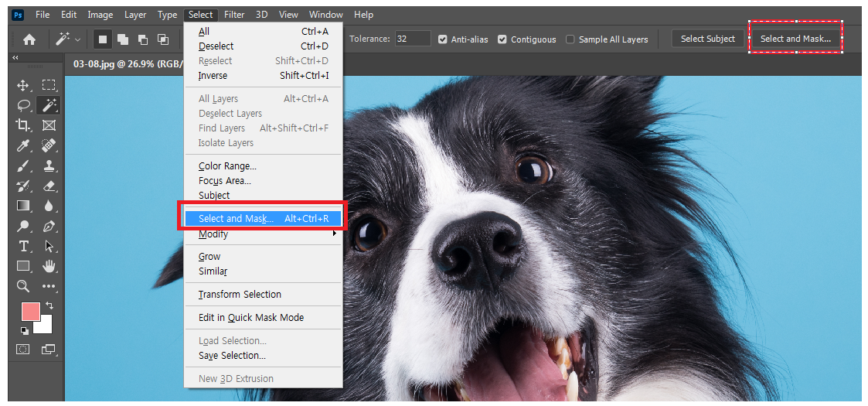Choose Save Selection menu entry
This screenshot has height=406, width=868.
(263, 356)
